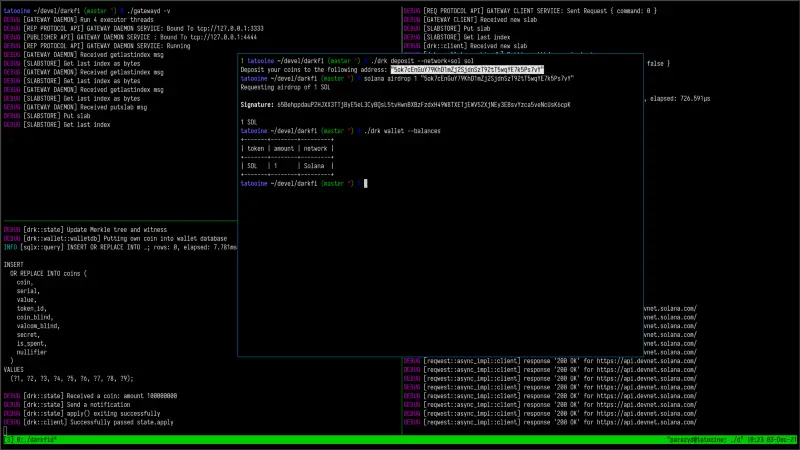Click the 'token_id,' SQL column line

point(31,308)
